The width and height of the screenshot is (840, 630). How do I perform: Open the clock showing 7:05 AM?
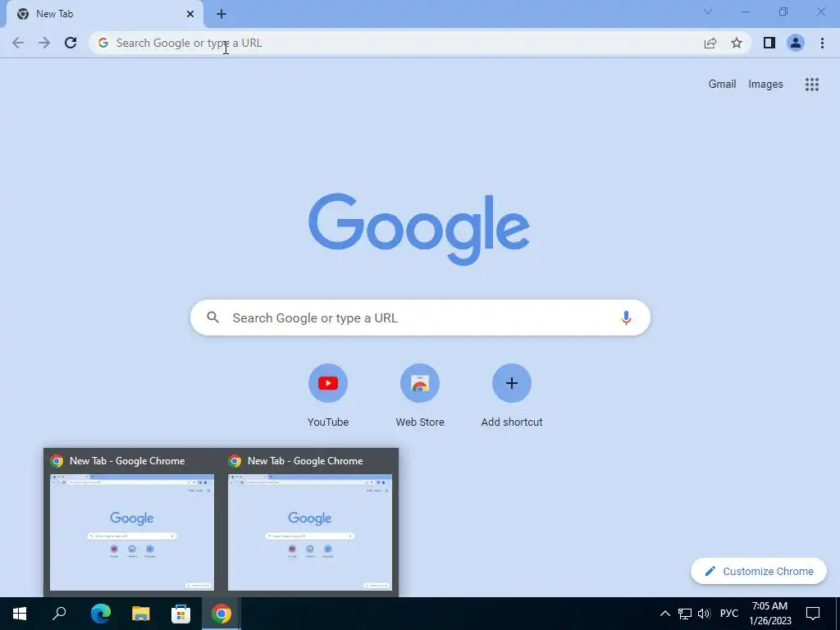tap(769, 614)
